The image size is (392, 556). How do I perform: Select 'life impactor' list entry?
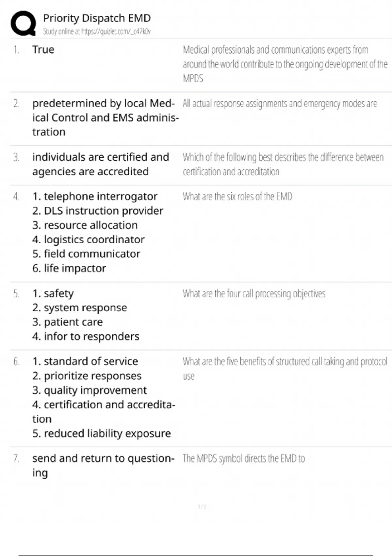69,268
